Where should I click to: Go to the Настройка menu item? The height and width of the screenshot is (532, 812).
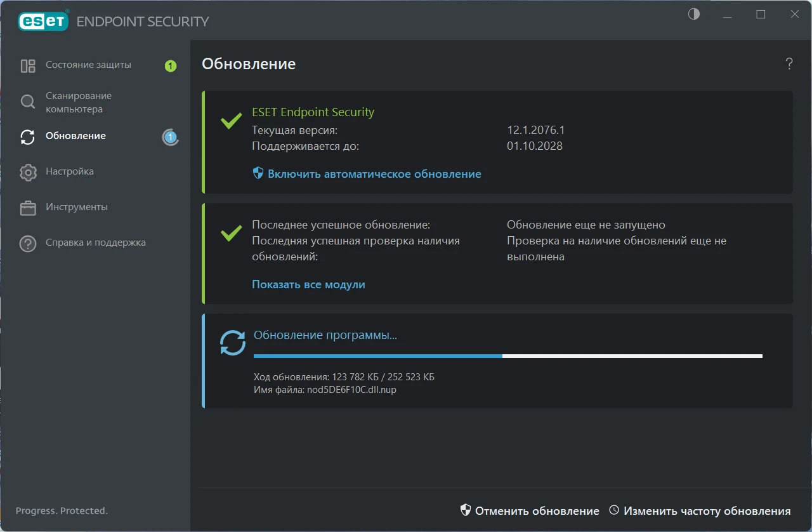(70, 171)
